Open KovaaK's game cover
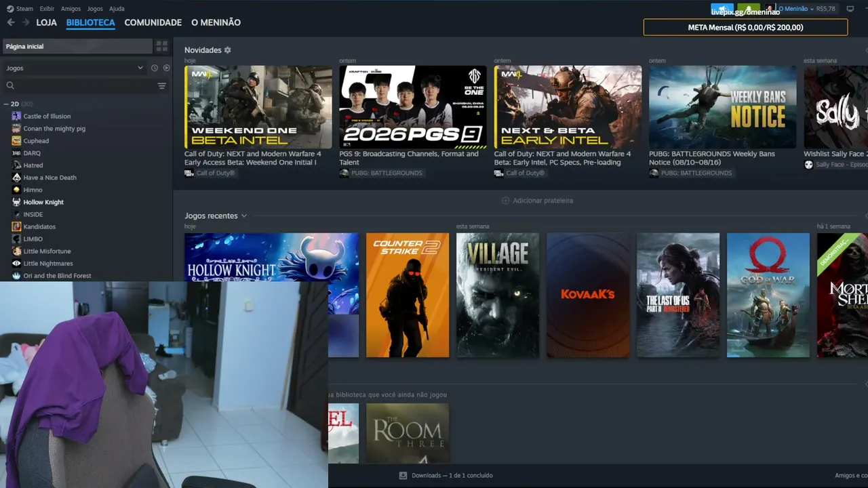 coord(588,295)
